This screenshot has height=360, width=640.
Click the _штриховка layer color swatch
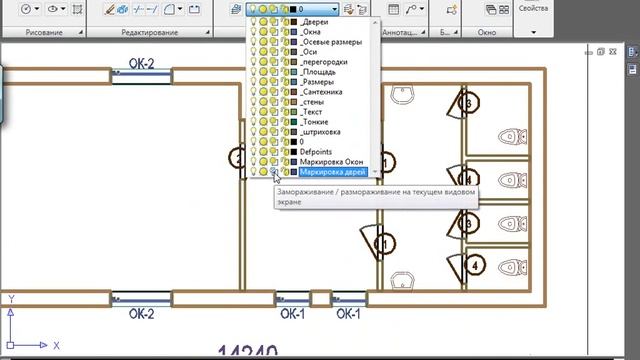click(293, 132)
